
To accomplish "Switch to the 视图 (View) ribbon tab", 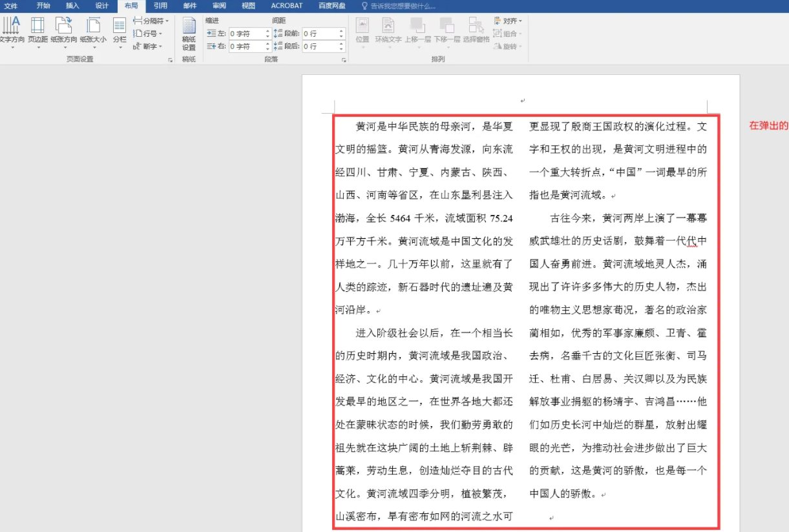I will tap(249, 5).
